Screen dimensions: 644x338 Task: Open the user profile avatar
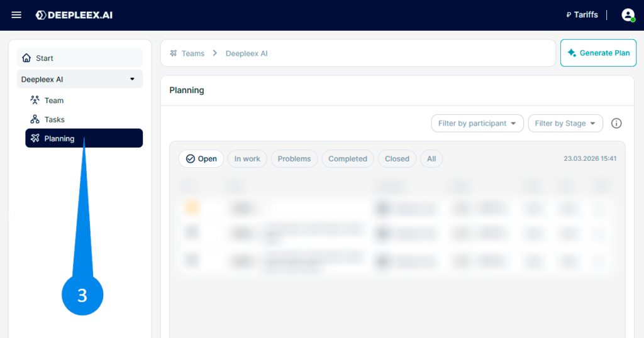(x=628, y=15)
